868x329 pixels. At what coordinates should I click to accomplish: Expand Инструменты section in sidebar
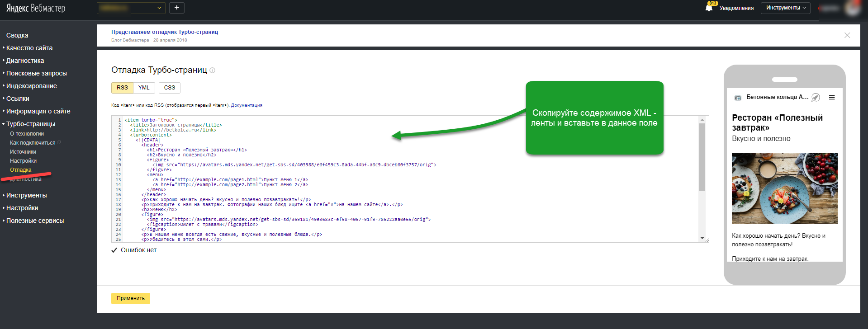(x=26, y=195)
